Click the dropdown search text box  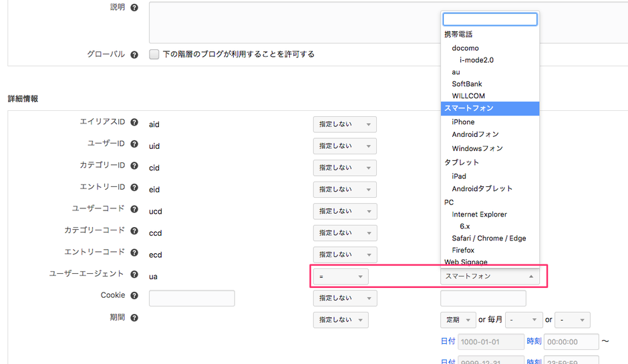click(x=490, y=19)
